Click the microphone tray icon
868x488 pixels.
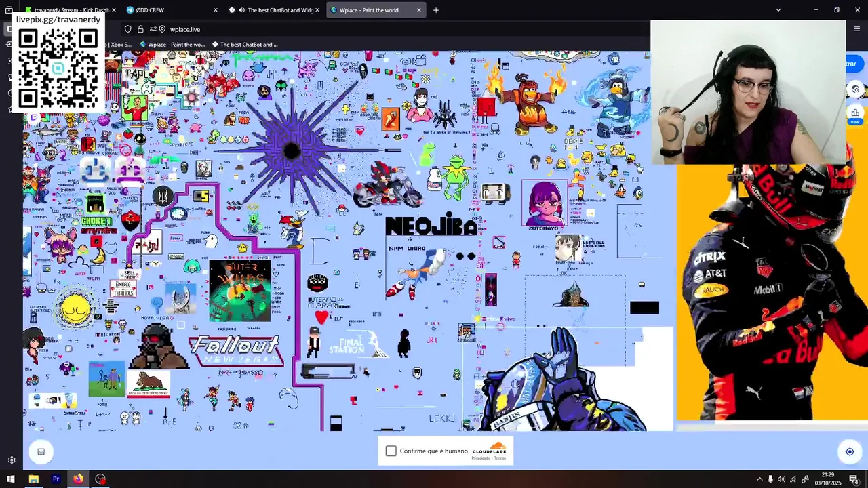[770, 479]
